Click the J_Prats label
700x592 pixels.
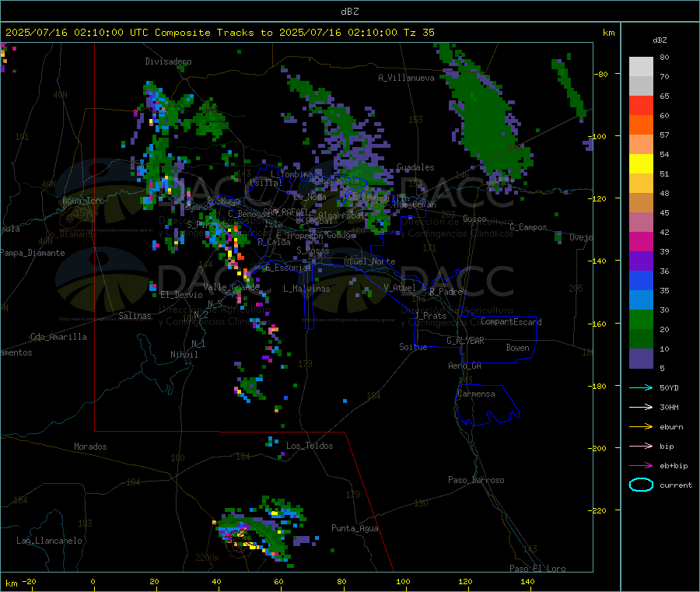[x=431, y=316]
